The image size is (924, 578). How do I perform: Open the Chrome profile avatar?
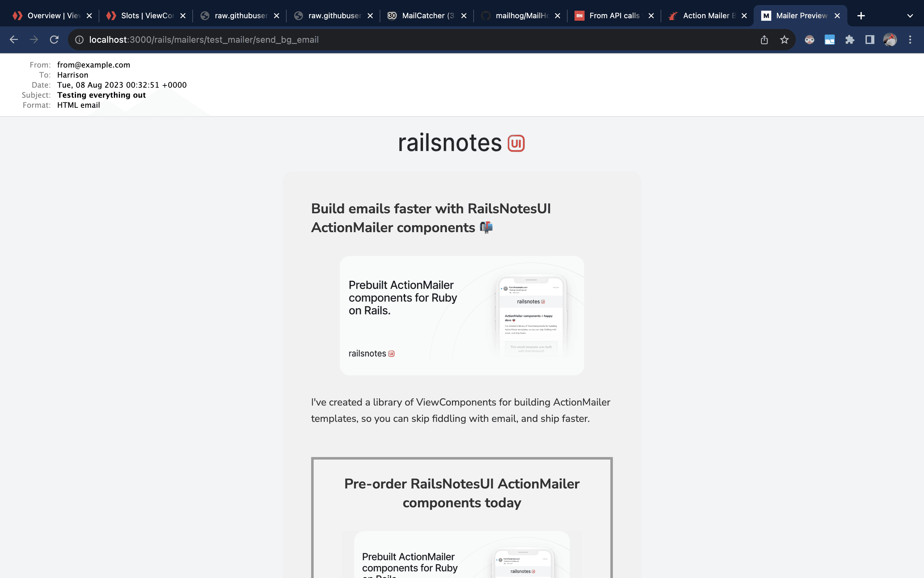pos(890,40)
